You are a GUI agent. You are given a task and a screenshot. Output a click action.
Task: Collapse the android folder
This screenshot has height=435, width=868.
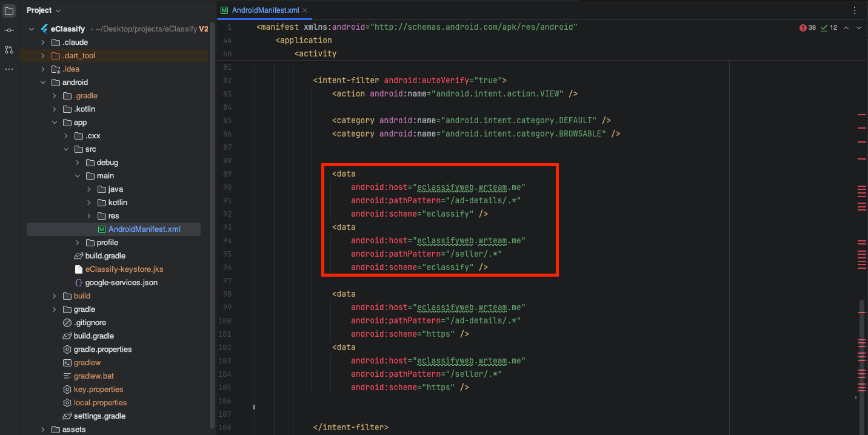[x=42, y=82]
